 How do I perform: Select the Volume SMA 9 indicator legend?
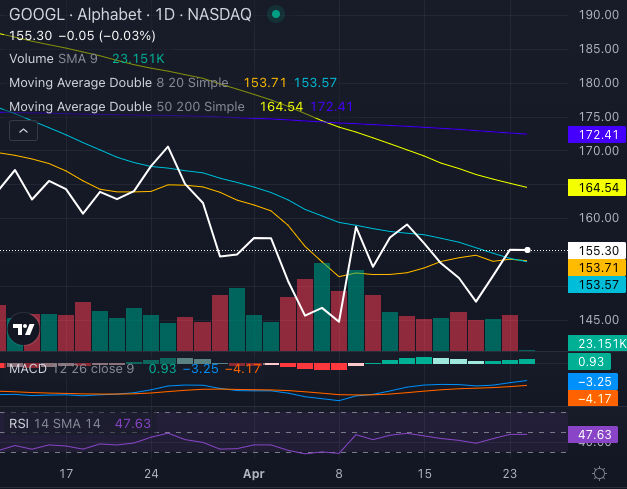(49, 59)
